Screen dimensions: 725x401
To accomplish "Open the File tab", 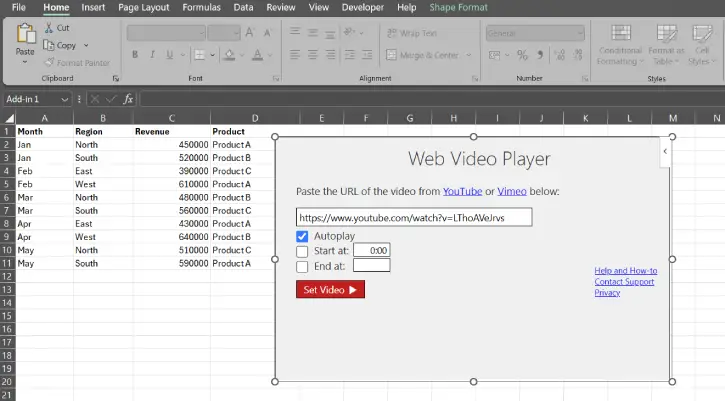I will coord(18,7).
